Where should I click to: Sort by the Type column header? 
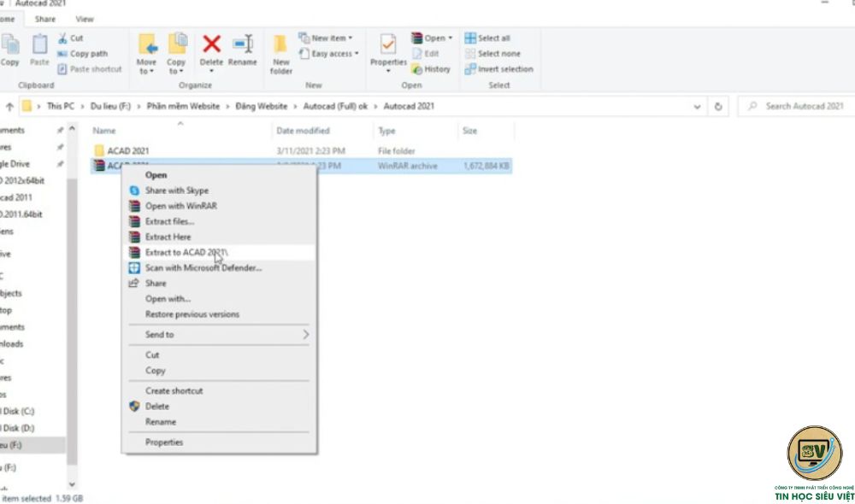pos(387,131)
